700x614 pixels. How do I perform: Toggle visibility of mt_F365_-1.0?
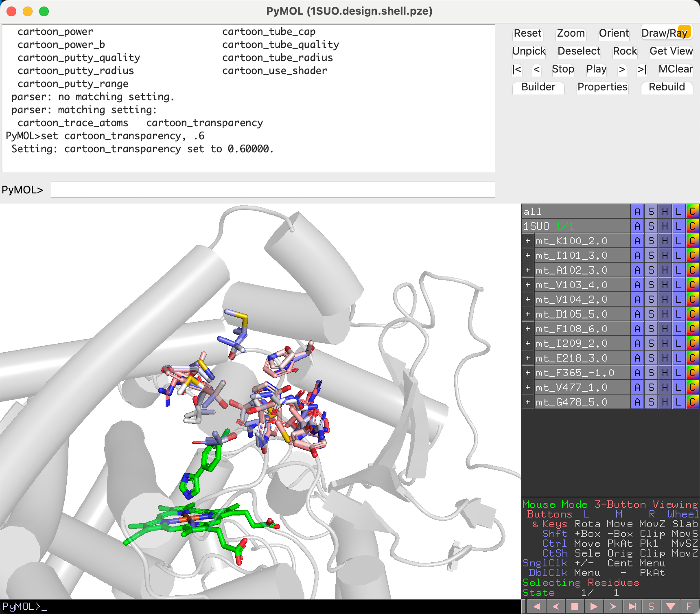pyautogui.click(x=582, y=373)
